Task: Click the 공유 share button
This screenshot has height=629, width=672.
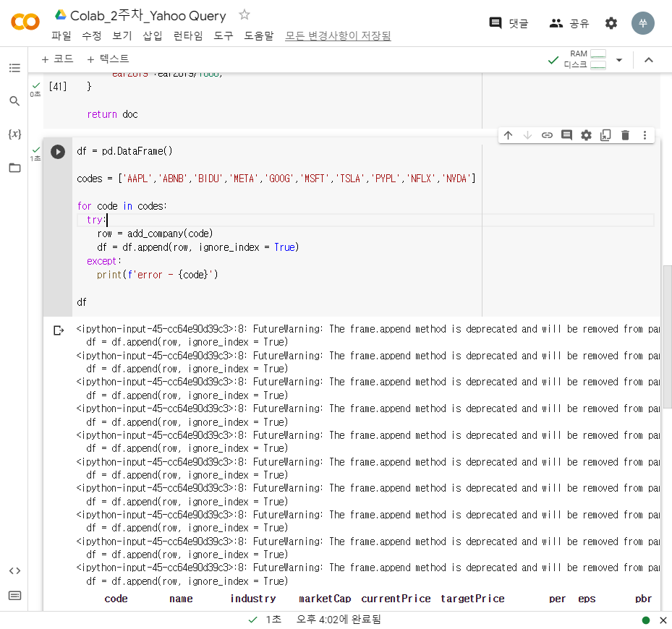Action: 569,23
